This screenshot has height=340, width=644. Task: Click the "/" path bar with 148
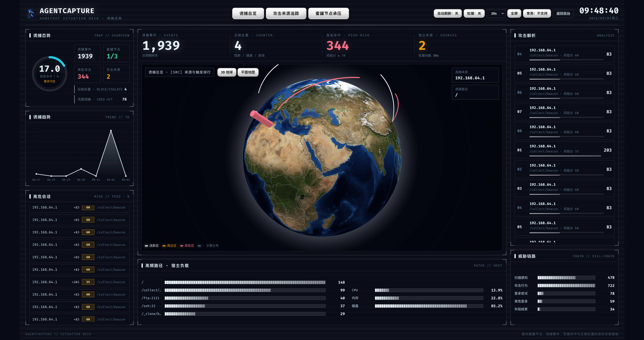tap(245, 283)
